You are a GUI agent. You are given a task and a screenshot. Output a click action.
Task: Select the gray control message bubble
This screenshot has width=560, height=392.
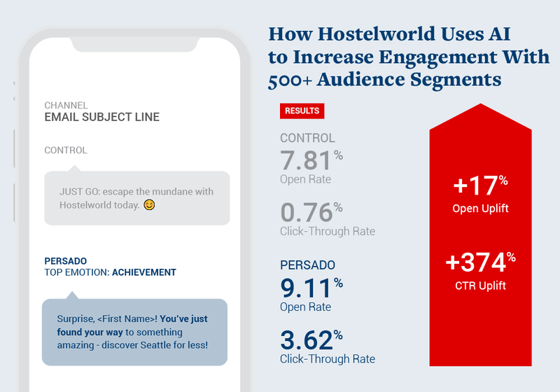[x=136, y=198]
